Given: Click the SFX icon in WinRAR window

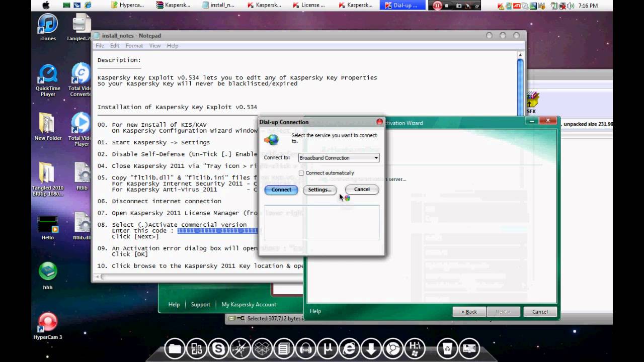Looking at the screenshot, I should [532, 103].
